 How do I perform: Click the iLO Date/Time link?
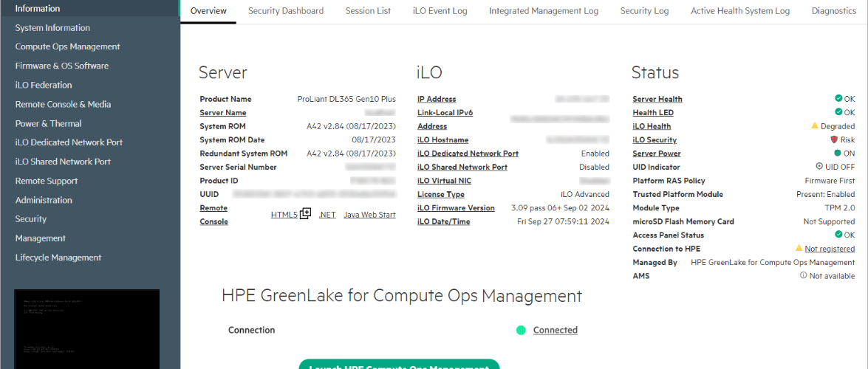click(x=444, y=222)
